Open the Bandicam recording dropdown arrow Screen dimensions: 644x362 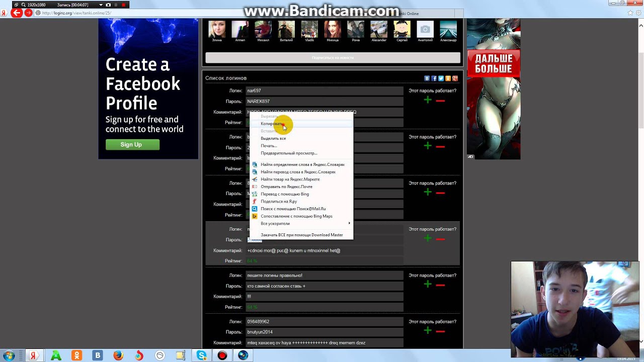[x=101, y=5]
